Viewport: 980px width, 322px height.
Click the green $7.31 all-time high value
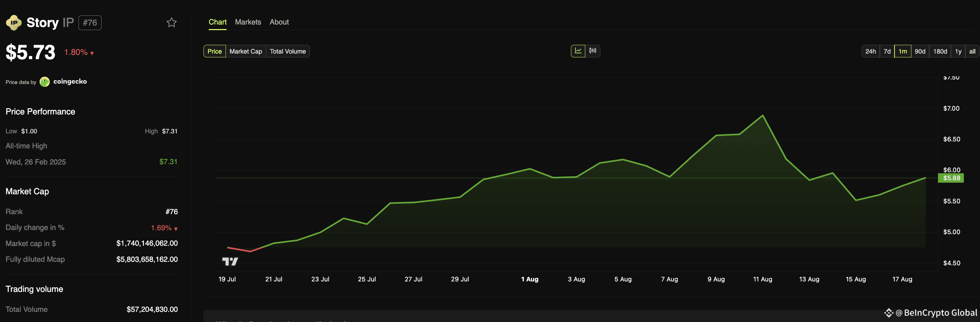[x=168, y=162]
